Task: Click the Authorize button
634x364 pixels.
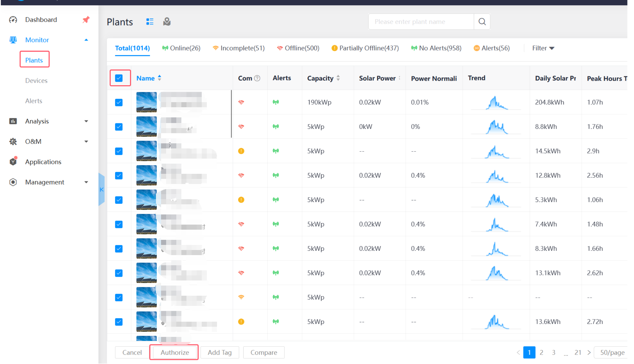Action: [x=175, y=352]
